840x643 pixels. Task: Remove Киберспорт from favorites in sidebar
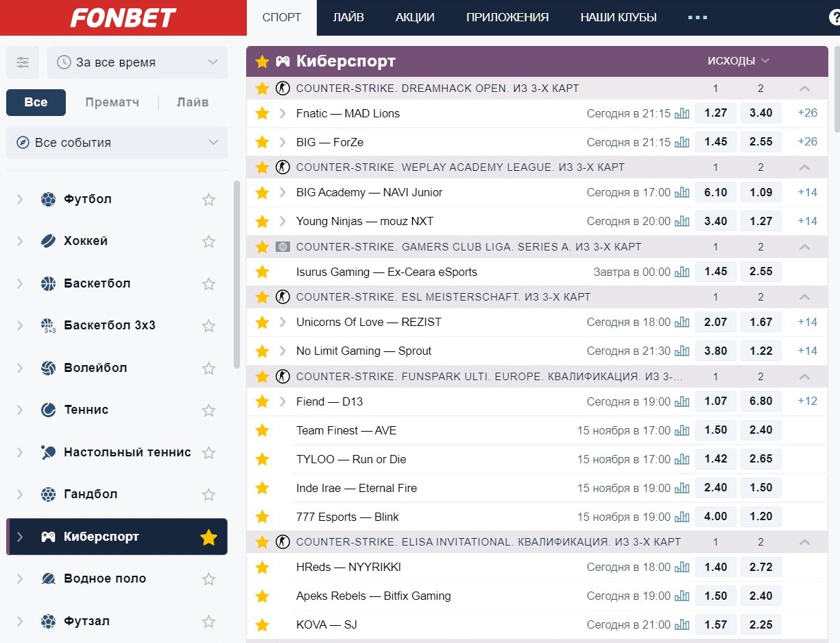click(208, 537)
